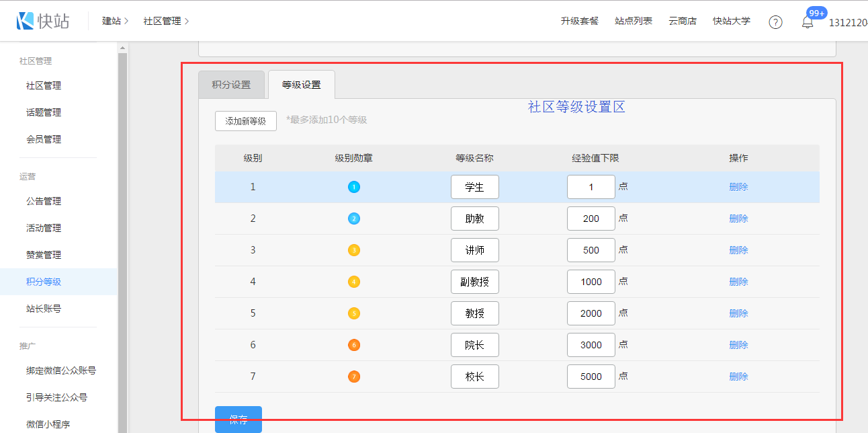Viewport: 868px width, 433px height.
Task: Open 会员管理 in the sidebar
Action: 44,139
